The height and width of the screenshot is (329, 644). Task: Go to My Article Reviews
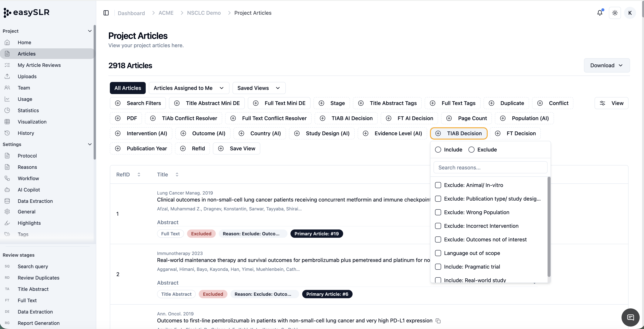click(x=39, y=65)
